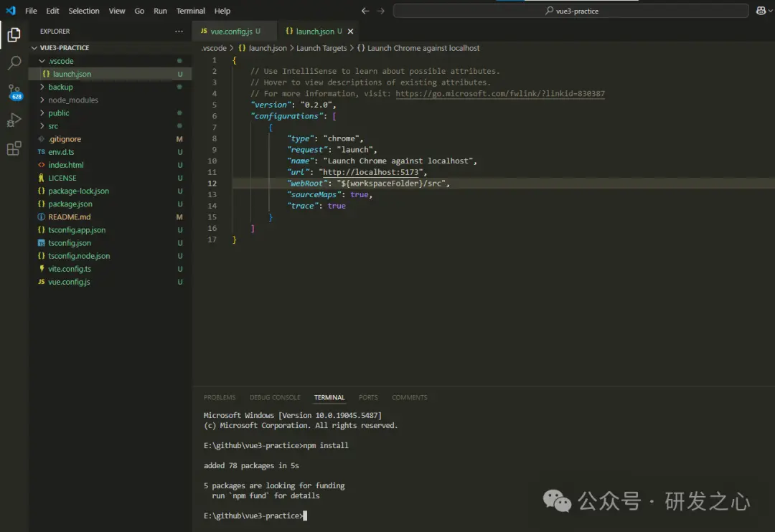Click the Copilot icon in title bar
Viewport: 775px width, 532px height.
[761, 11]
